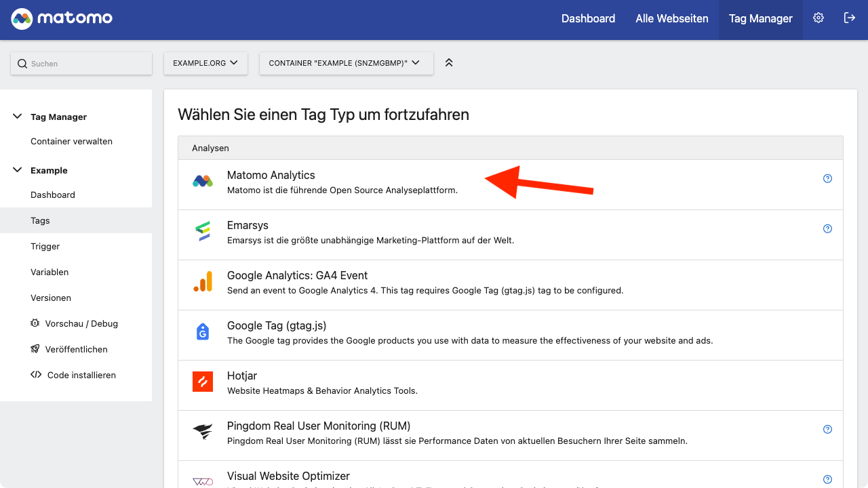Collapse the Example sidebar section
868x488 pixels.
(x=18, y=170)
